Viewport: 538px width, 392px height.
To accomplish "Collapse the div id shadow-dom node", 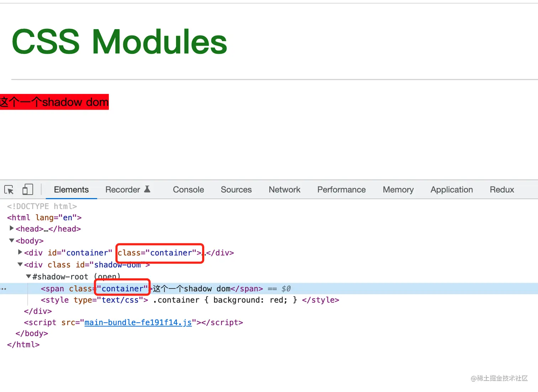I will [20, 264].
